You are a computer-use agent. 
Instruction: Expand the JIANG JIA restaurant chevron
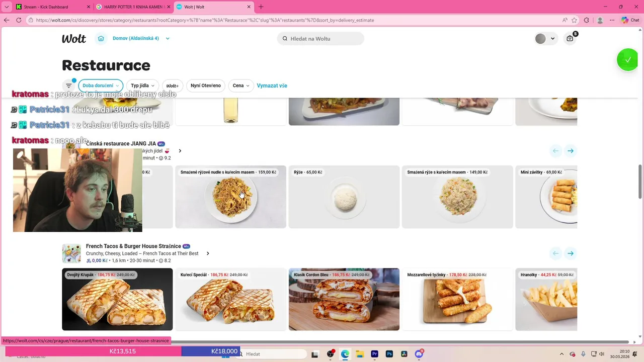point(180,151)
